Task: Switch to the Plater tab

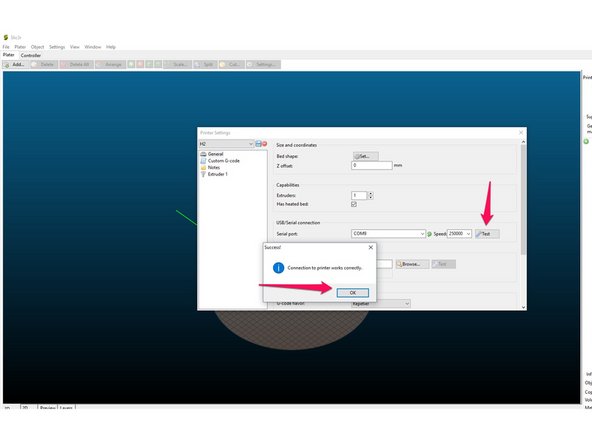Action: pos(9,55)
